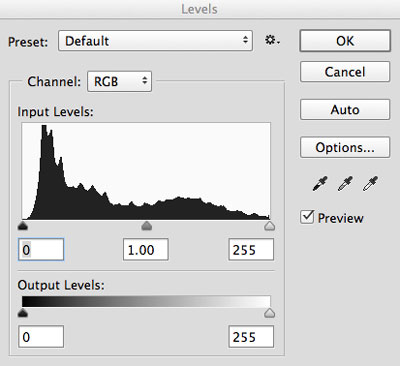Focus the output levels 255 field
The image size is (400, 366).
(x=251, y=337)
